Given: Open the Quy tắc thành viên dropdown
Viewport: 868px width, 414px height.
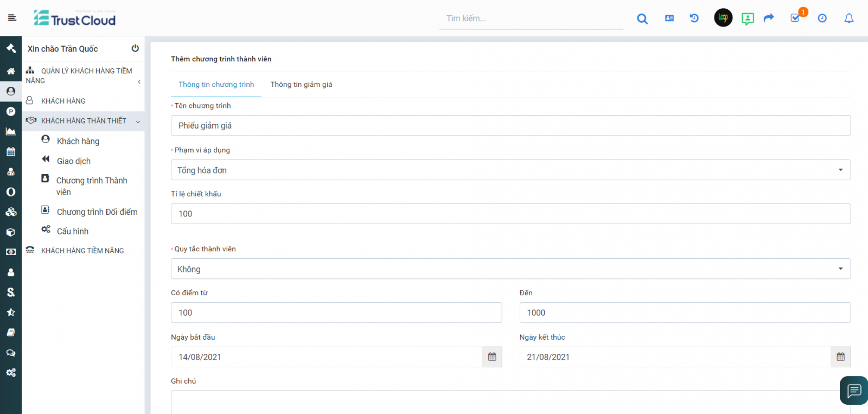Looking at the screenshot, I should coord(510,269).
